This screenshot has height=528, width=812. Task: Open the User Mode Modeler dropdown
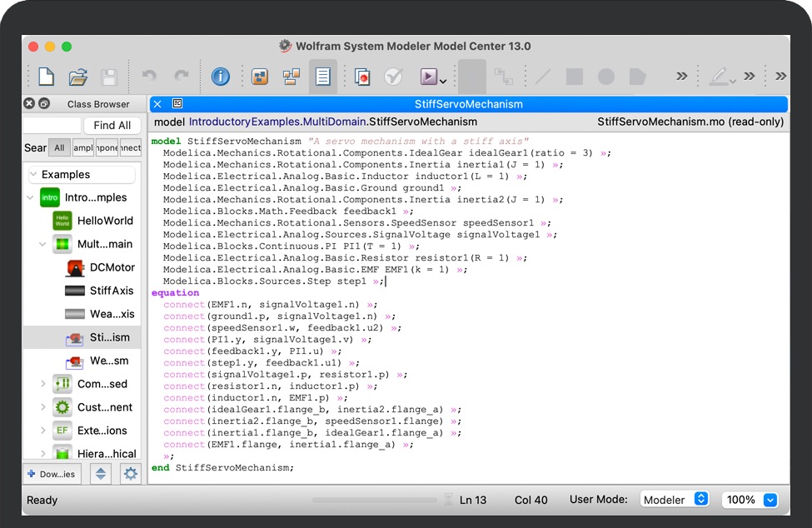click(675, 500)
